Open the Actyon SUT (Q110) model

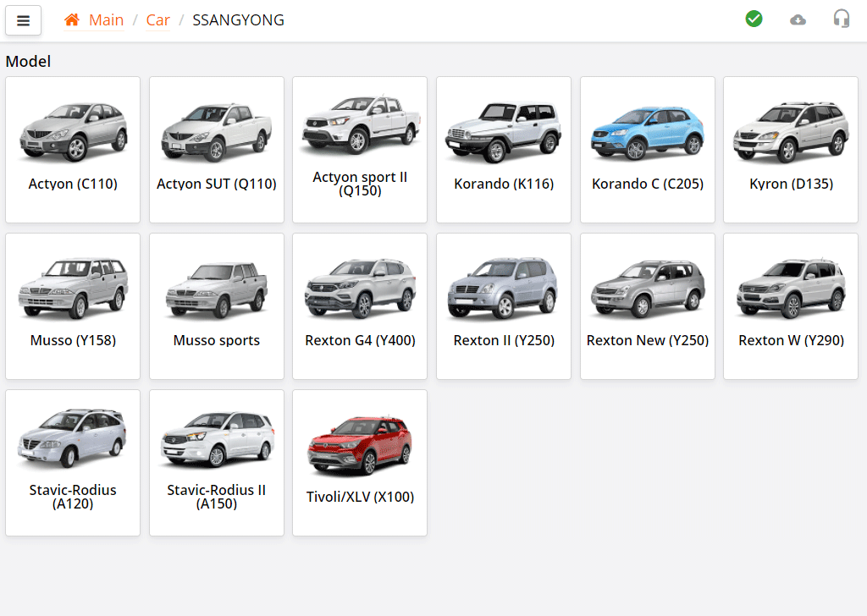216,150
